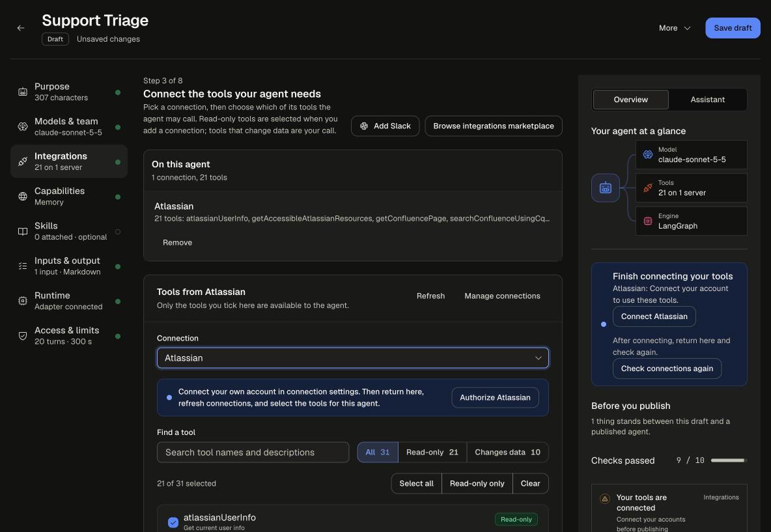Click the Select all button

click(x=417, y=484)
